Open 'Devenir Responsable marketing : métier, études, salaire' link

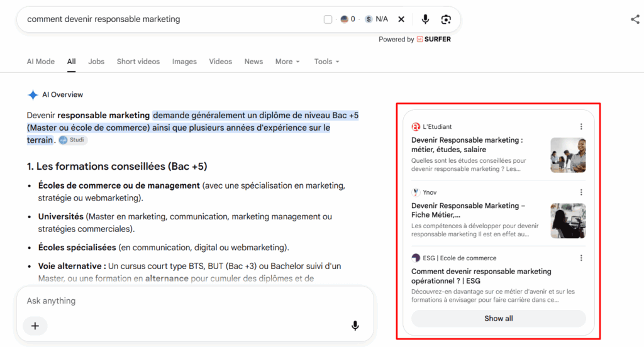(x=467, y=145)
